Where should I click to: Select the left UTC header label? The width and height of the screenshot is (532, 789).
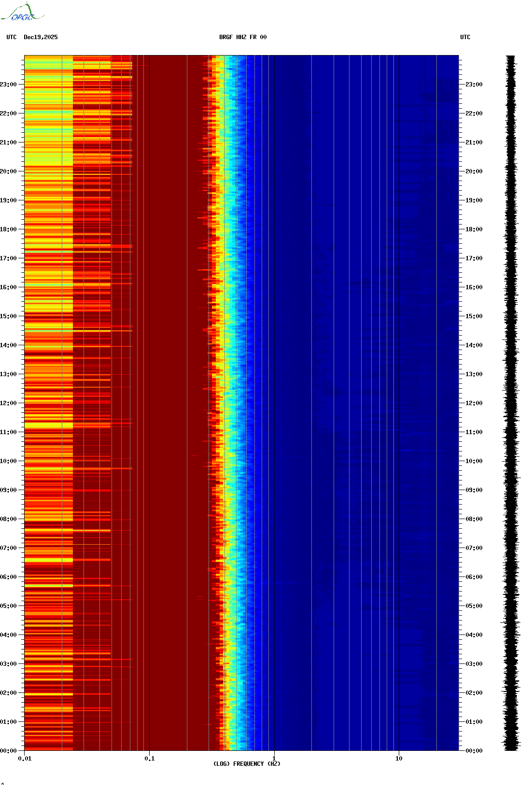(x=12, y=37)
